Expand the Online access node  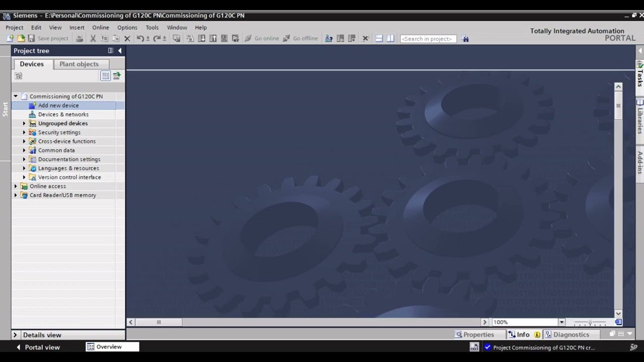coord(16,186)
